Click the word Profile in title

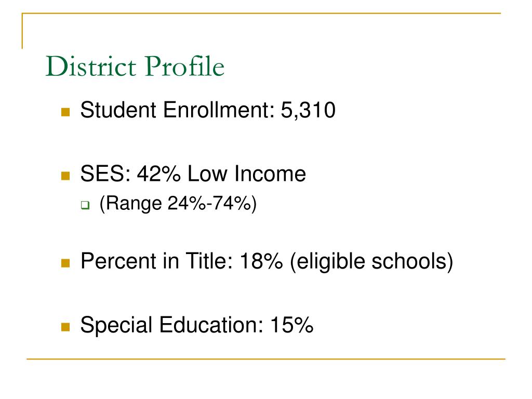[185, 66]
